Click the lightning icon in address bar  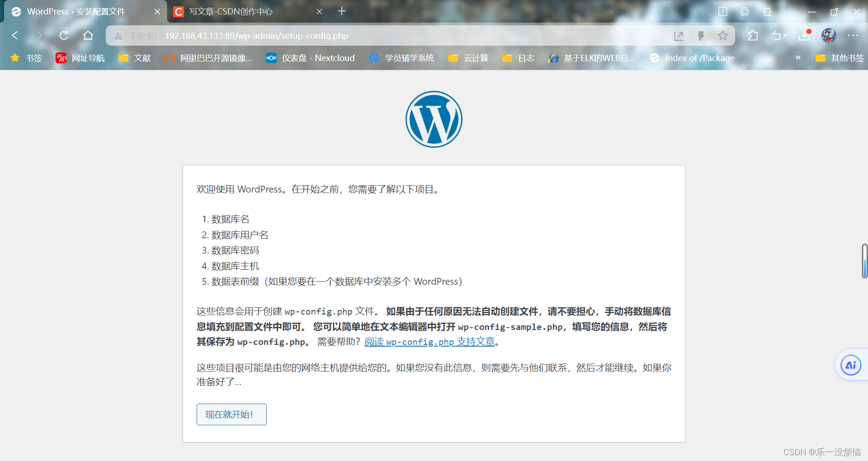(x=701, y=37)
